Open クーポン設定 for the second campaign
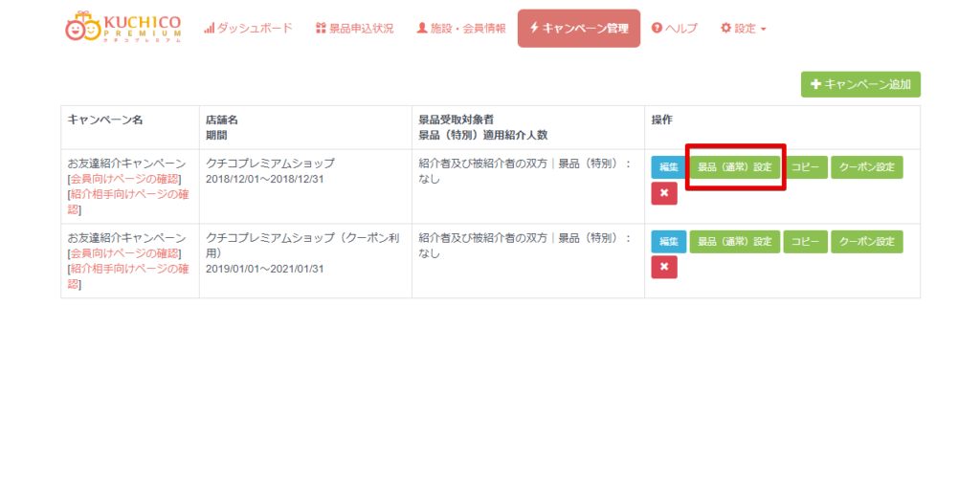The width and height of the screenshot is (980, 502). [866, 242]
